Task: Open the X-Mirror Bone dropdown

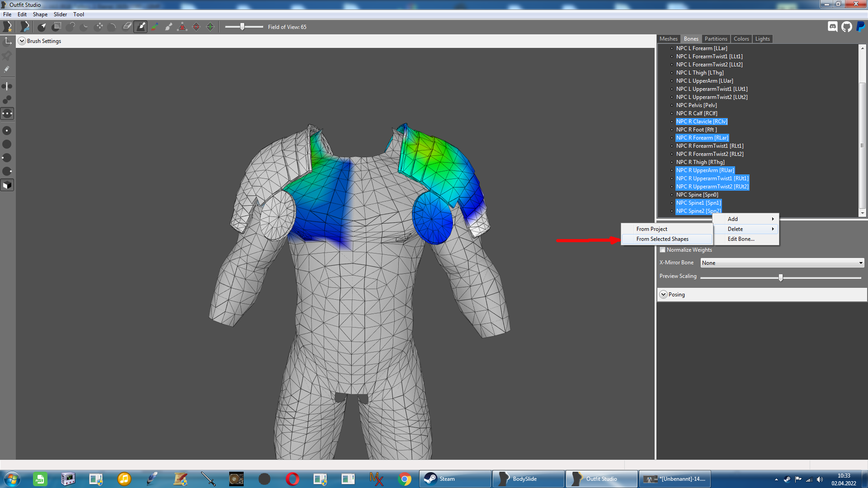Action: (x=783, y=263)
